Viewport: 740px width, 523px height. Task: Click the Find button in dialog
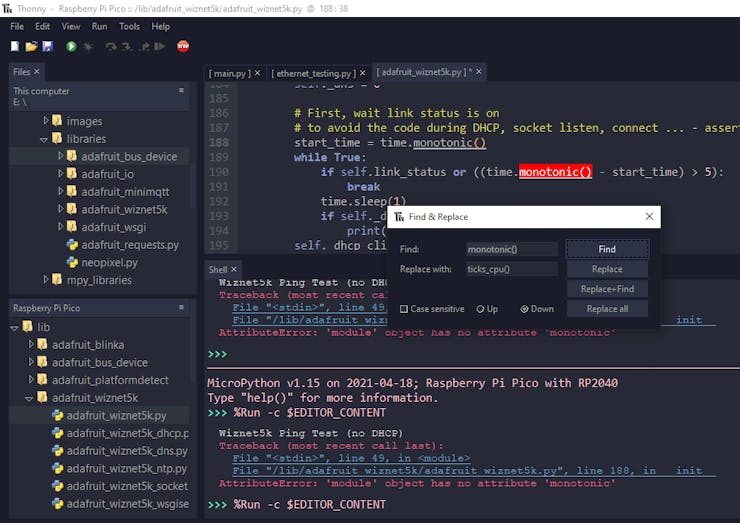(x=607, y=249)
